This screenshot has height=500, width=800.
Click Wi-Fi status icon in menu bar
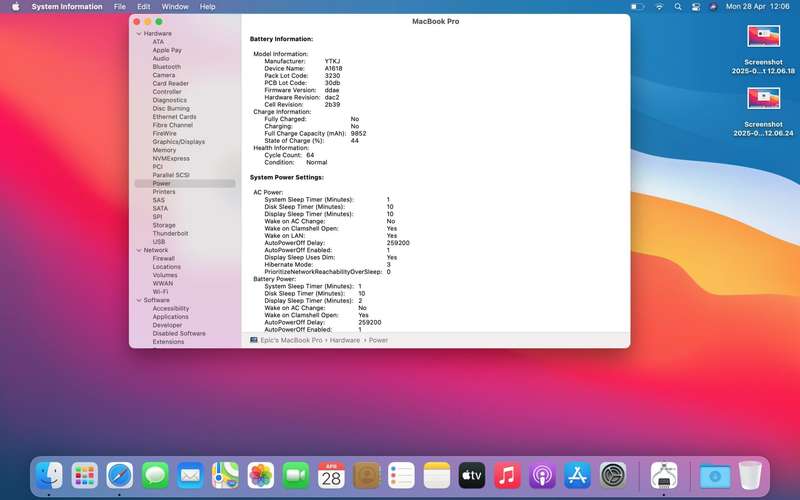659,7
